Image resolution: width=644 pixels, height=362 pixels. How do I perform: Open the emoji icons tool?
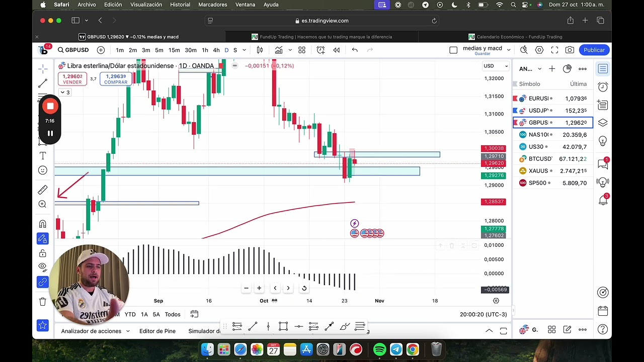(x=43, y=170)
